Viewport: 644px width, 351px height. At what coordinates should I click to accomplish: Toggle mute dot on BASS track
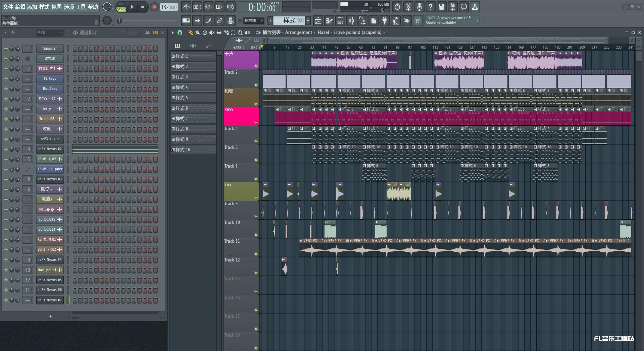point(256,123)
